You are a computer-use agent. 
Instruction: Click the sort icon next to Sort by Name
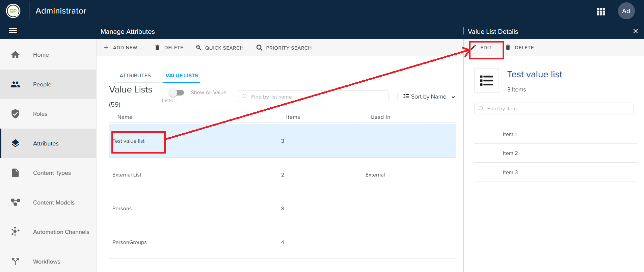click(x=406, y=96)
